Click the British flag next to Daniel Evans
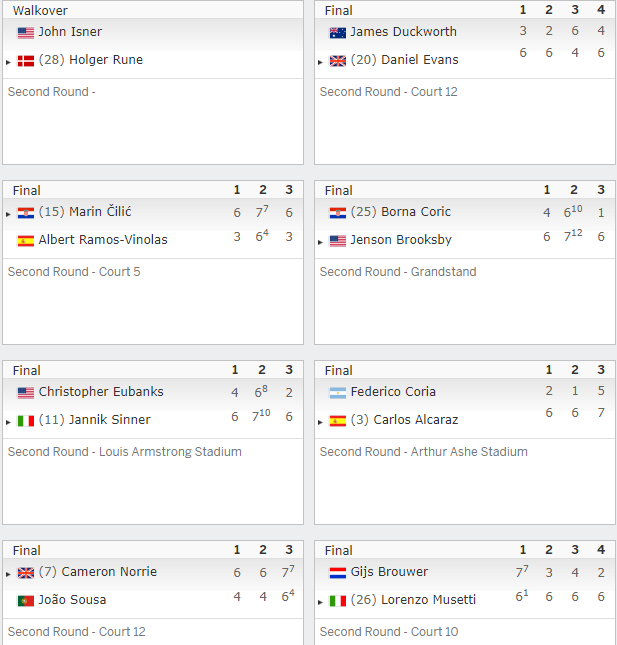This screenshot has width=617, height=645. point(338,61)
